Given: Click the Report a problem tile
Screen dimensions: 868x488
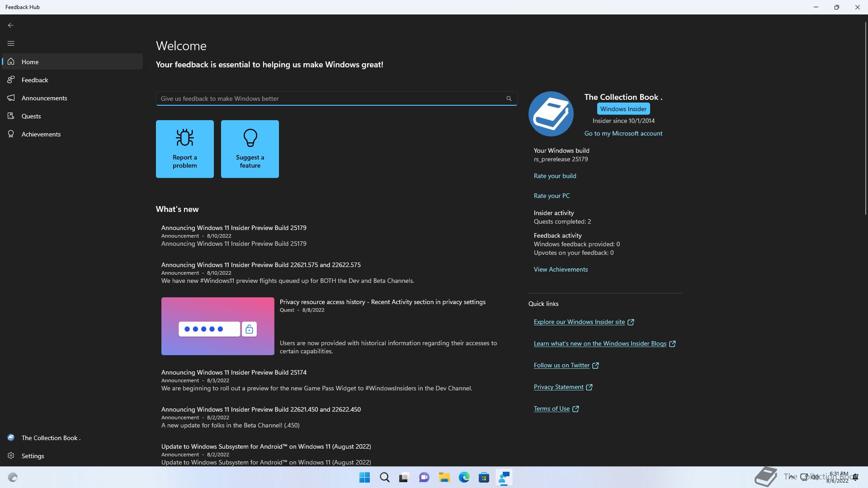Looking at the screenshot, I should coord(185,149).
